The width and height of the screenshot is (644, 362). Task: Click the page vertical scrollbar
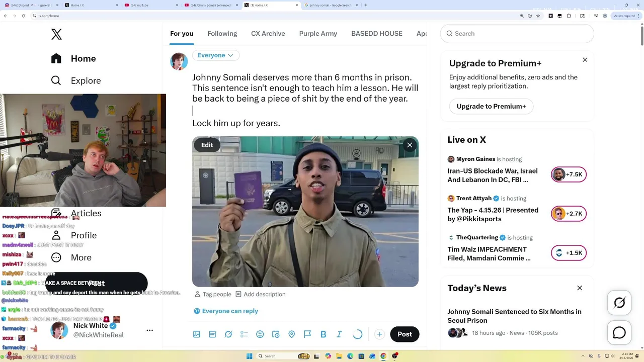pos(641,35)
